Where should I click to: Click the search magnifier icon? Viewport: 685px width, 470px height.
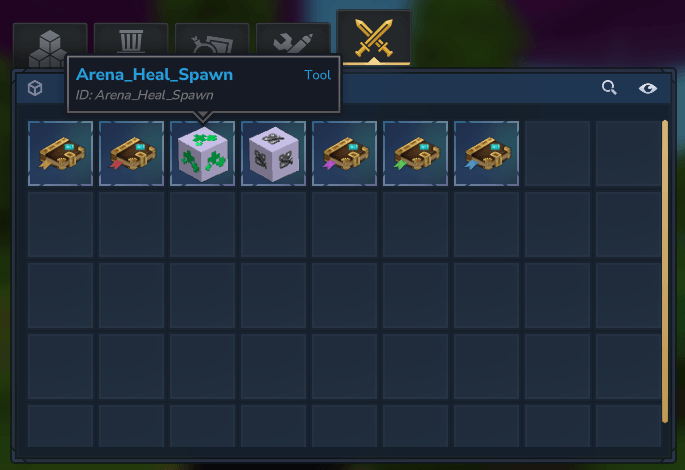[609, 87]
